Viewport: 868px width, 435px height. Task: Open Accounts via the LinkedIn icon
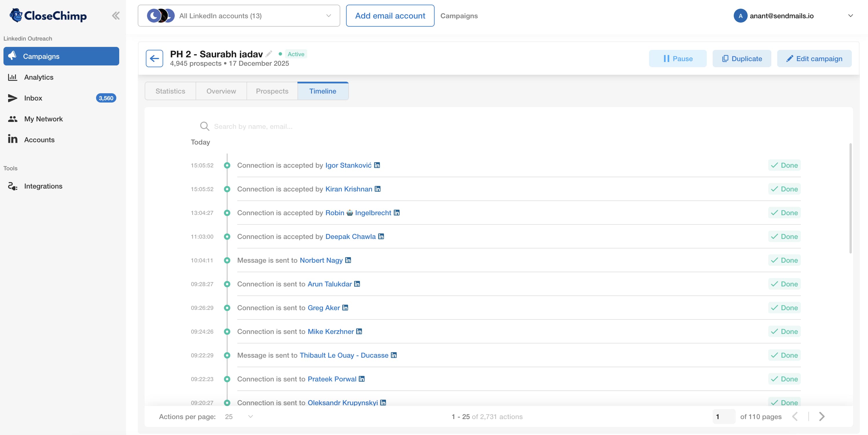click(x=12, y=139)
